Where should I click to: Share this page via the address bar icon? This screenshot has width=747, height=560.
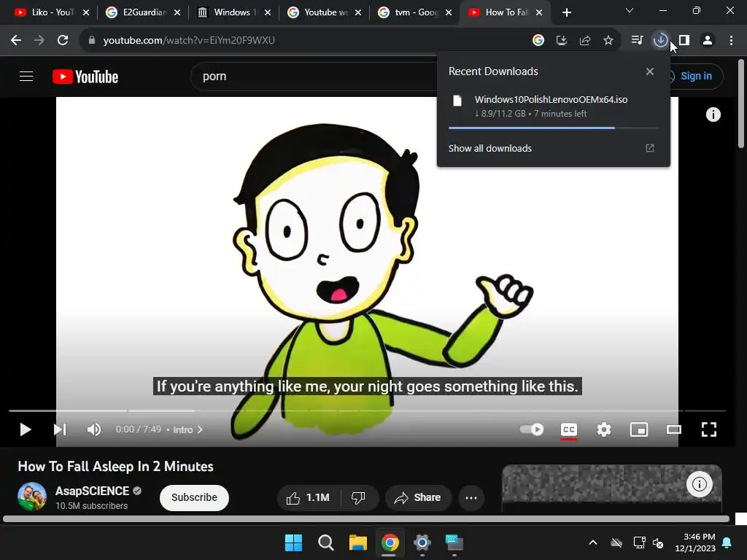(x=585, y=41)
